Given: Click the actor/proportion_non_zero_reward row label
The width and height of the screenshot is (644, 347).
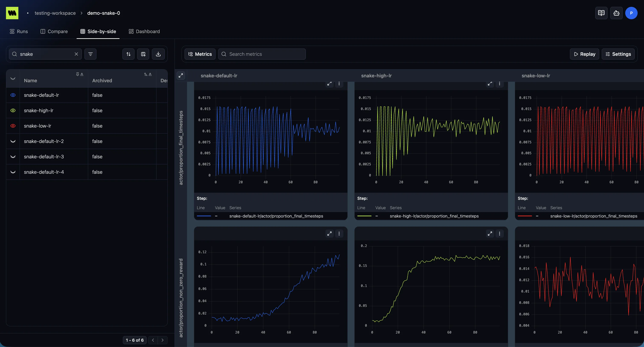Looking at the screenshot, I should coord(181,298).
